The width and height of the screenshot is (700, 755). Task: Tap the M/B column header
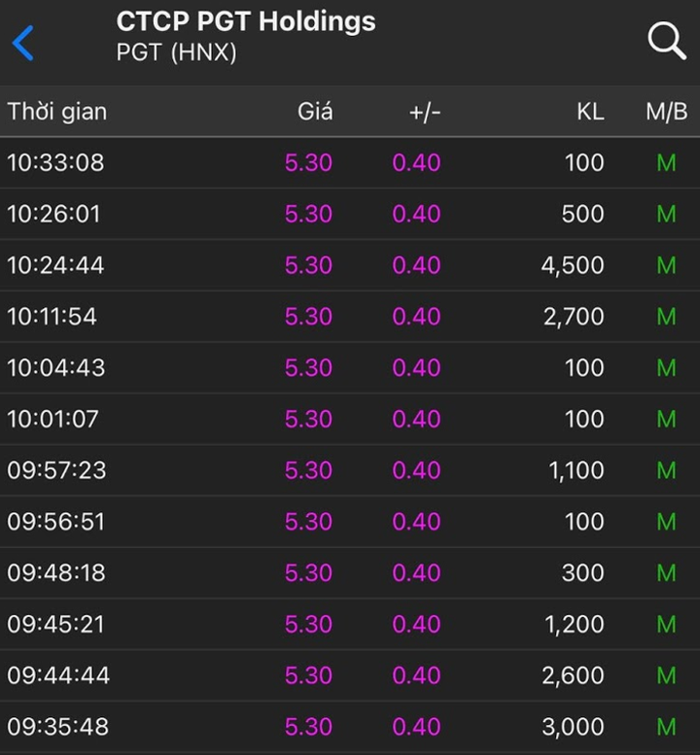(666, 112)
